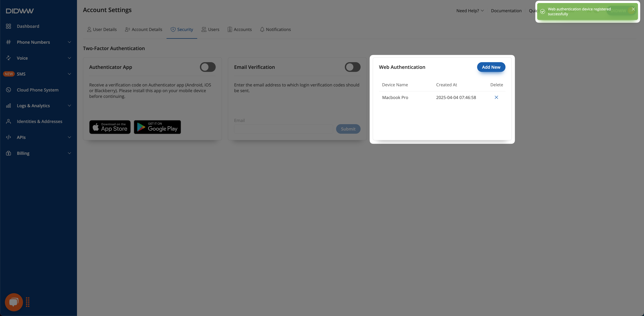
Task: Delete the Macbook Pro device
Action: [496, 97]
